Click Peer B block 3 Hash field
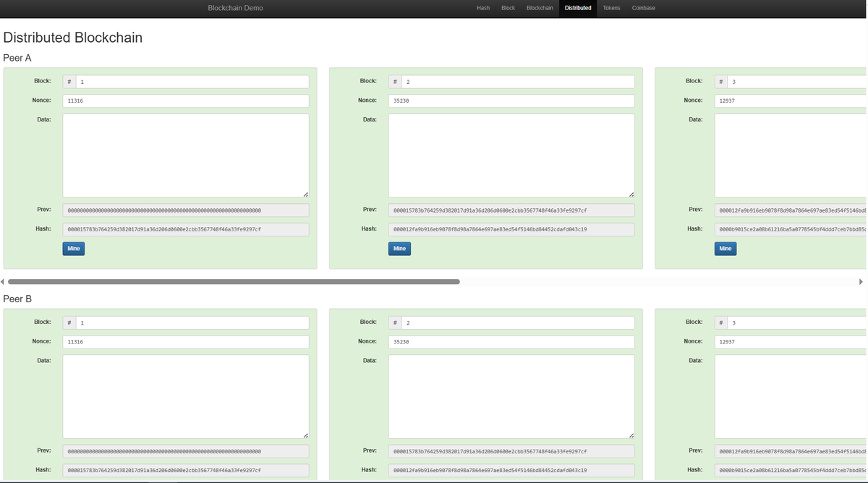 791,470
